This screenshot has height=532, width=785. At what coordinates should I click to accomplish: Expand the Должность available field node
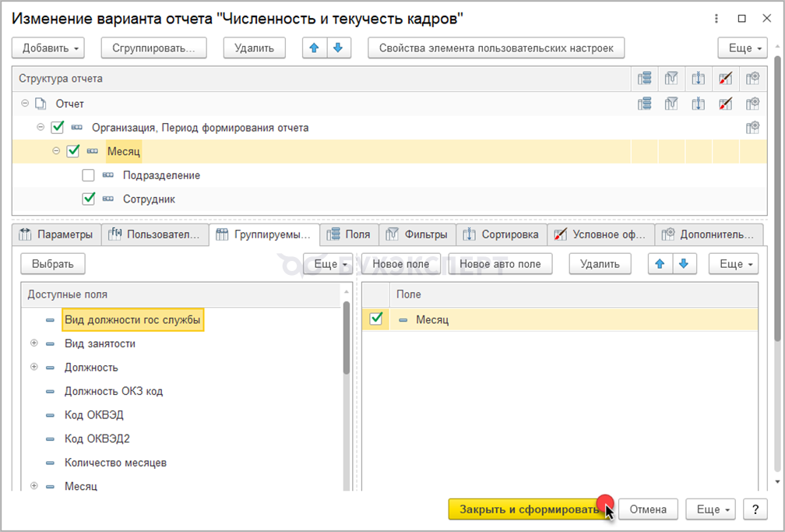(x=33, y=367)
